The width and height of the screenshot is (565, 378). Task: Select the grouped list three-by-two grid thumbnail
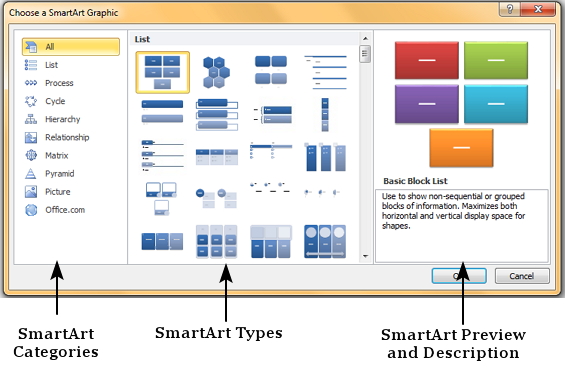coord(217,241)
